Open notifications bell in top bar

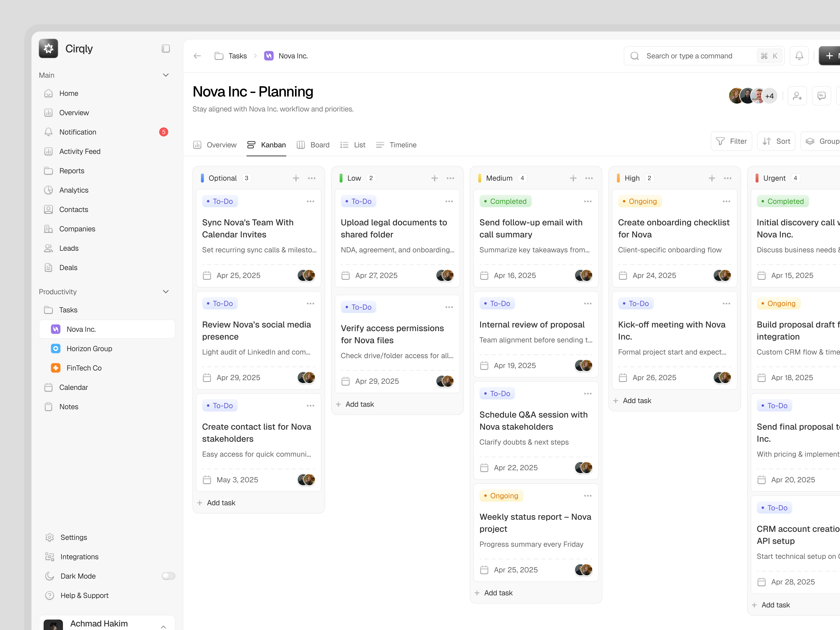tap(799, 56)
